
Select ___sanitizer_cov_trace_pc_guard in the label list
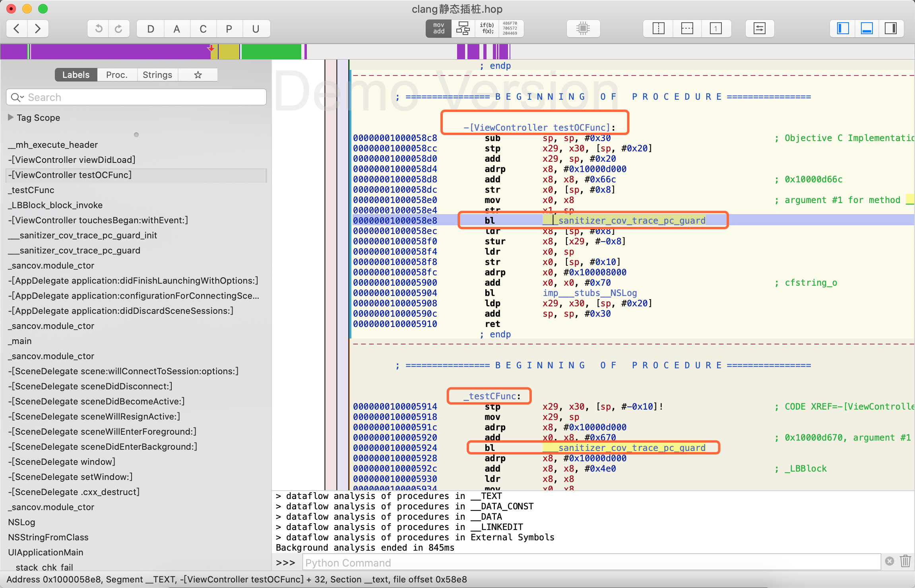[74, 250]
